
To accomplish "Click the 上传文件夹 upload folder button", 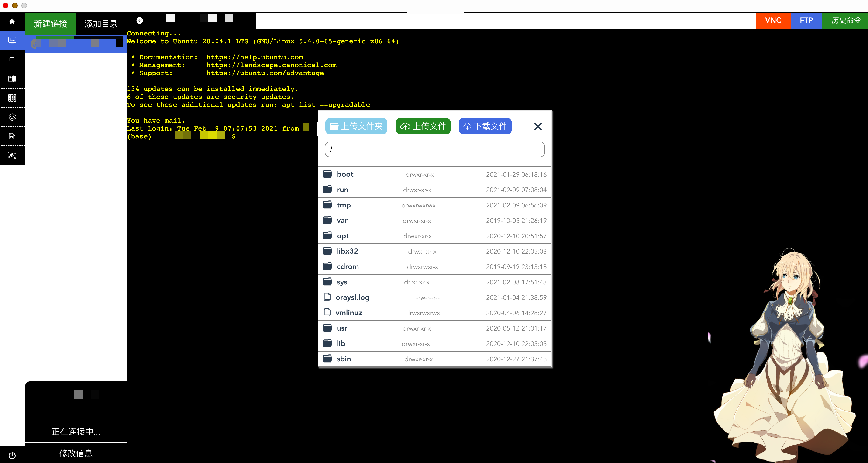I will point(356,126).
